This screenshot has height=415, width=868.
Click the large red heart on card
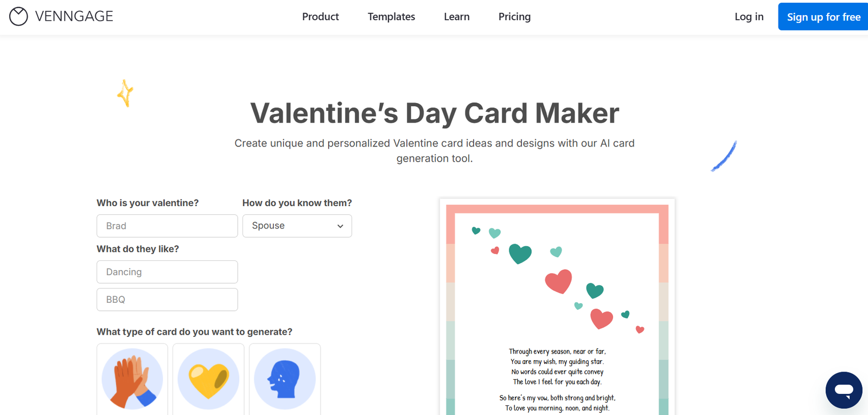point(558,281)
